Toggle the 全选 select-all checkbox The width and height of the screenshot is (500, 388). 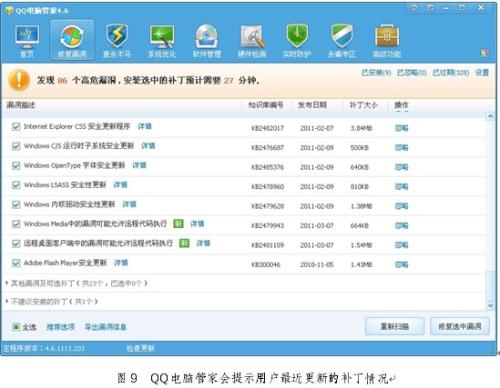tap(16, 327)
